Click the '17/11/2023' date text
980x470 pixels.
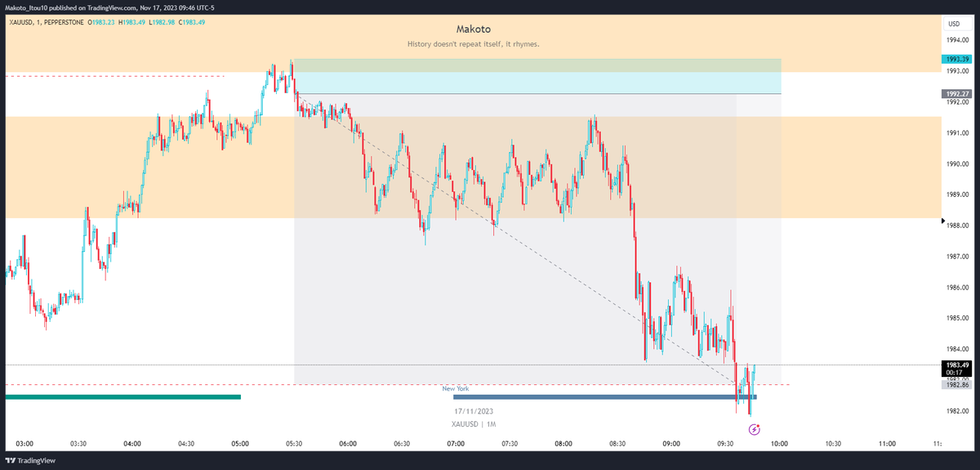pos(473,411)
